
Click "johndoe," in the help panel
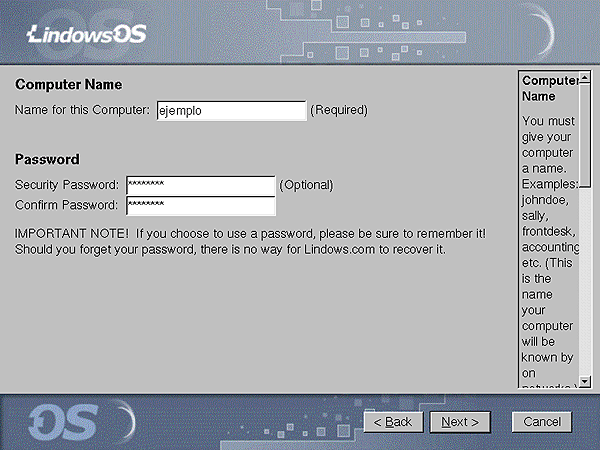coord(545,200)
